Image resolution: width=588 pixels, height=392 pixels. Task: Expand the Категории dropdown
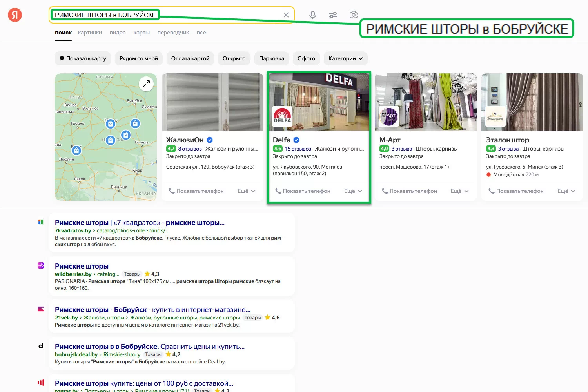point(346,58)
